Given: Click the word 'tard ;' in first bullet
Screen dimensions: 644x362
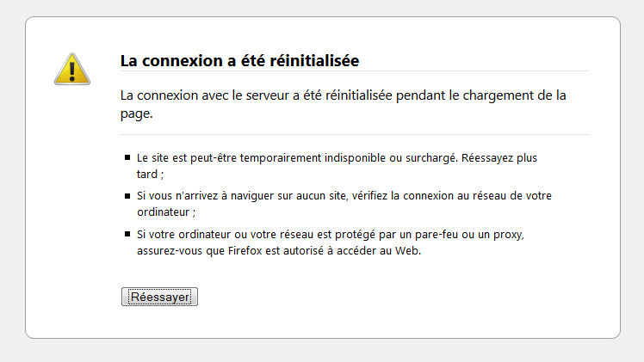Looking at the screenshot, I should [151, 175].
